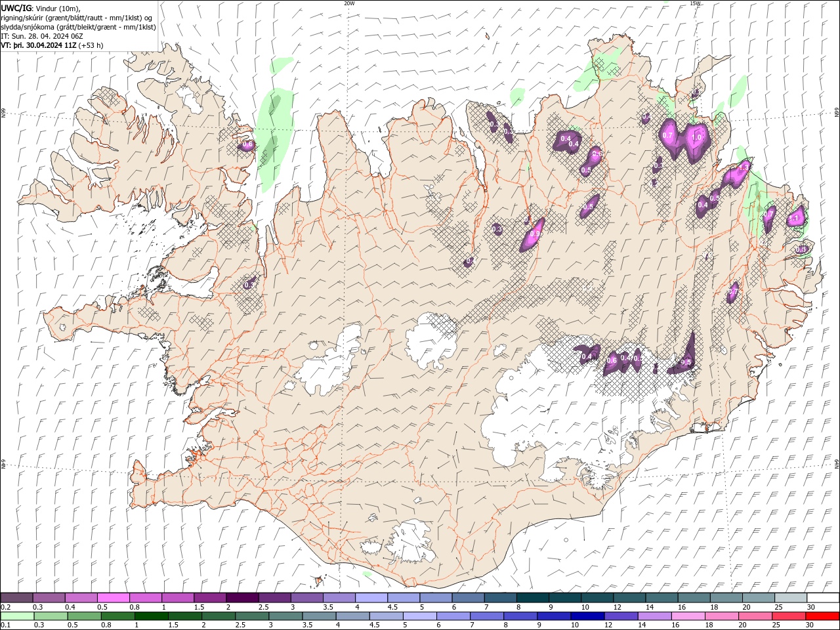The image size is (840, 630).
Task: Click the 'VT: þri. 30.04.2024 11Z' valid time
Action: pos(39,45)
